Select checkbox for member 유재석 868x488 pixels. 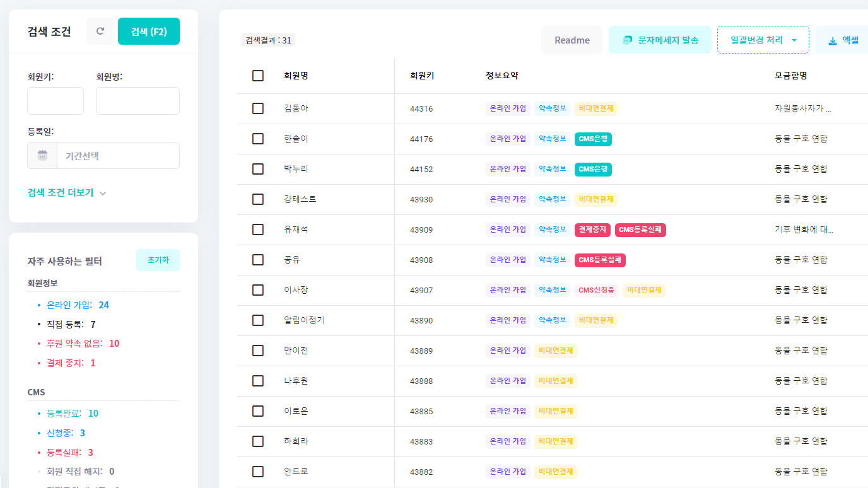[258, 229]
